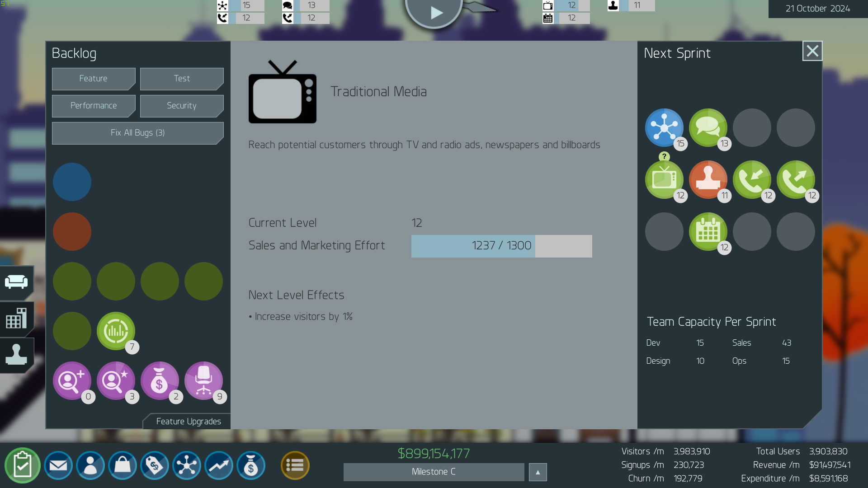Click the Feature tab in Backlog
The width and height of the screenshot is (868, 488).
[x=94, y=78]
